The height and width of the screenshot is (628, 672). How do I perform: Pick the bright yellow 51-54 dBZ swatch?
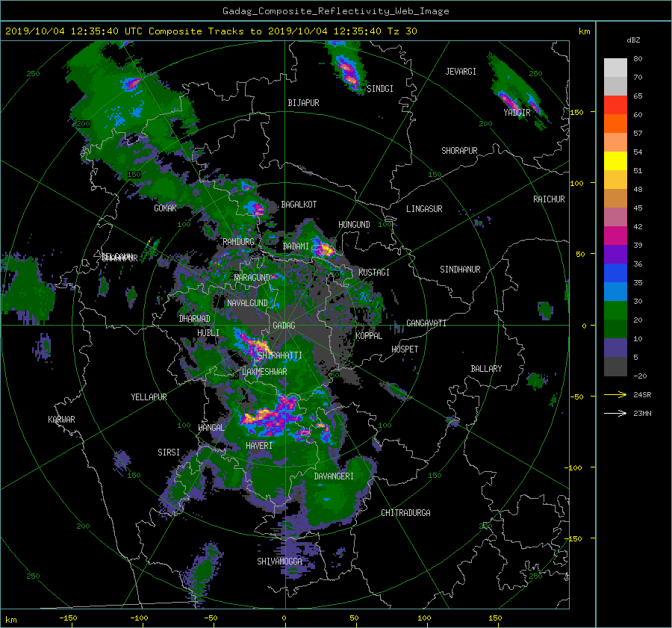(x=615, y=161)
